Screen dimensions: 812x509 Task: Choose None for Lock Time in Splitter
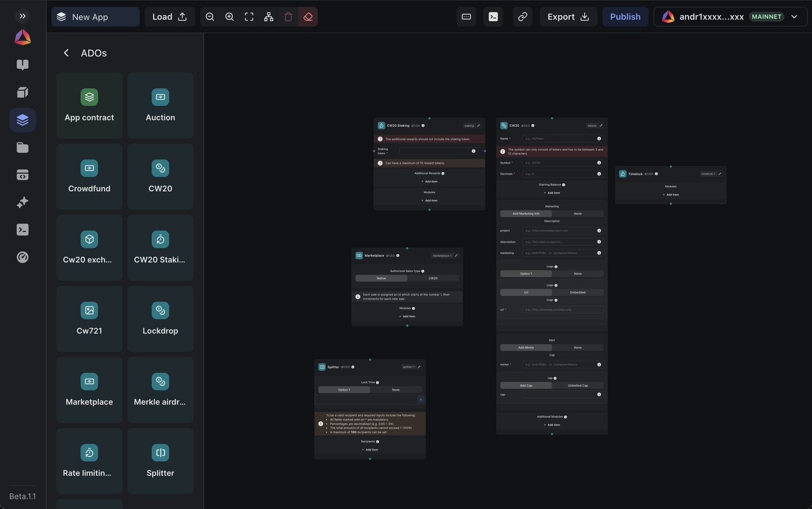(x=396, y=390)
